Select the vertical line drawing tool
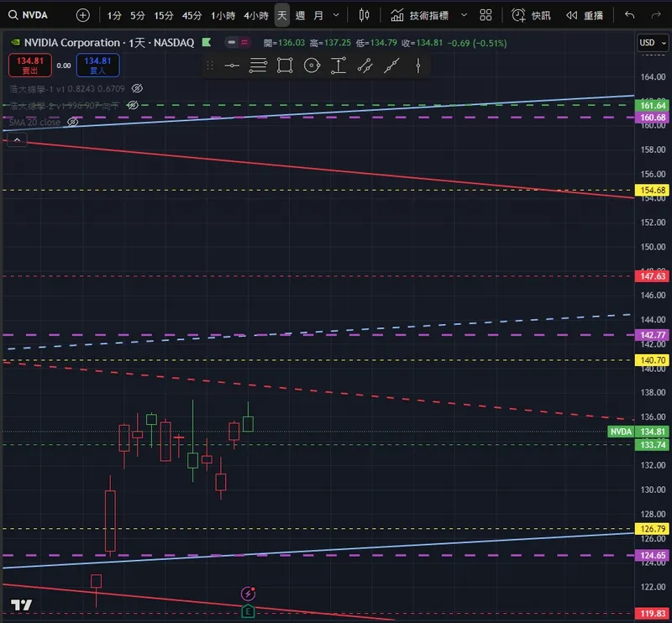Viewport: 672px width, 623px height. pyautogui.click(x=417, y=65)
